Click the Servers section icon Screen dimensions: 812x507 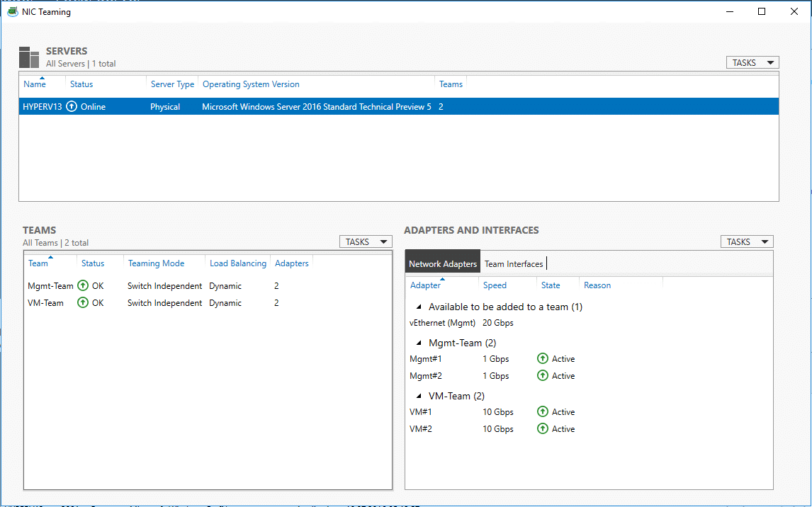[x=29, y=57]
